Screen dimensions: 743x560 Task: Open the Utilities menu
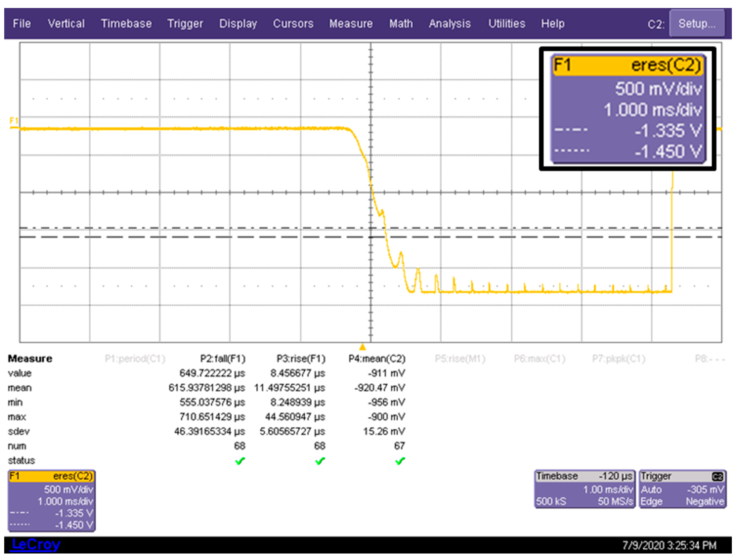[507, 24]
